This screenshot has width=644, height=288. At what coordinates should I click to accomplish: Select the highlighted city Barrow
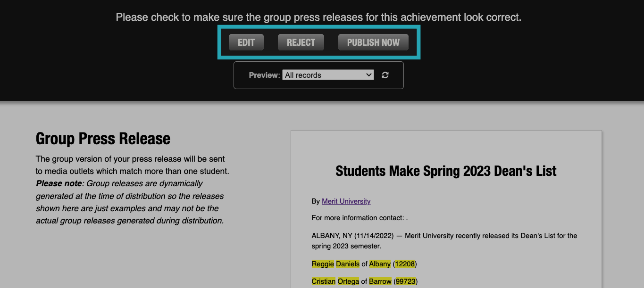point(380,281)
